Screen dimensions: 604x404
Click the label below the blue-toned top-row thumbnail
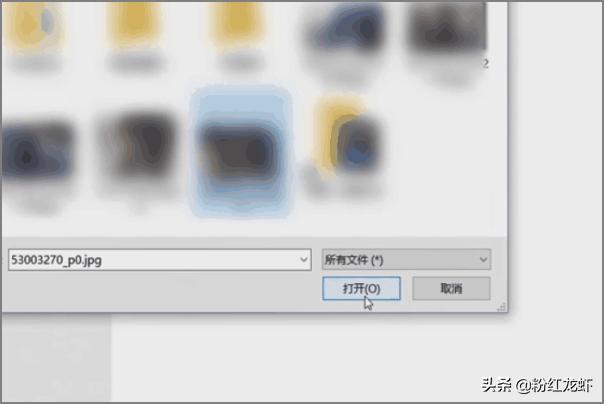tap(343, 73)
